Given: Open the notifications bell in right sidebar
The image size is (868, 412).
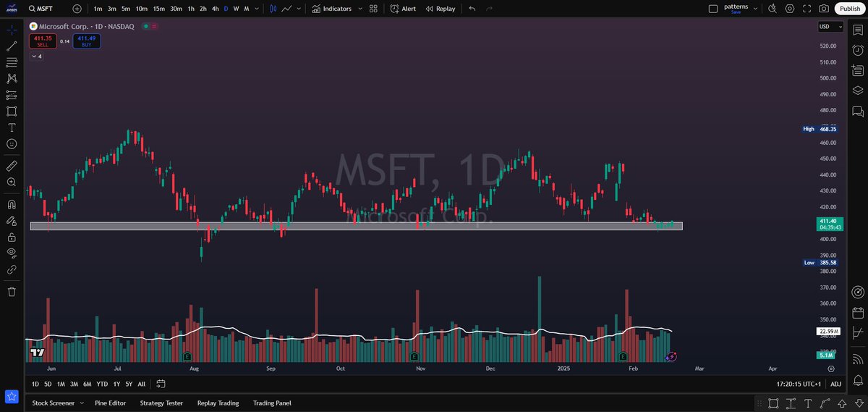Looking at the screenshot, I should pos(857,379).
